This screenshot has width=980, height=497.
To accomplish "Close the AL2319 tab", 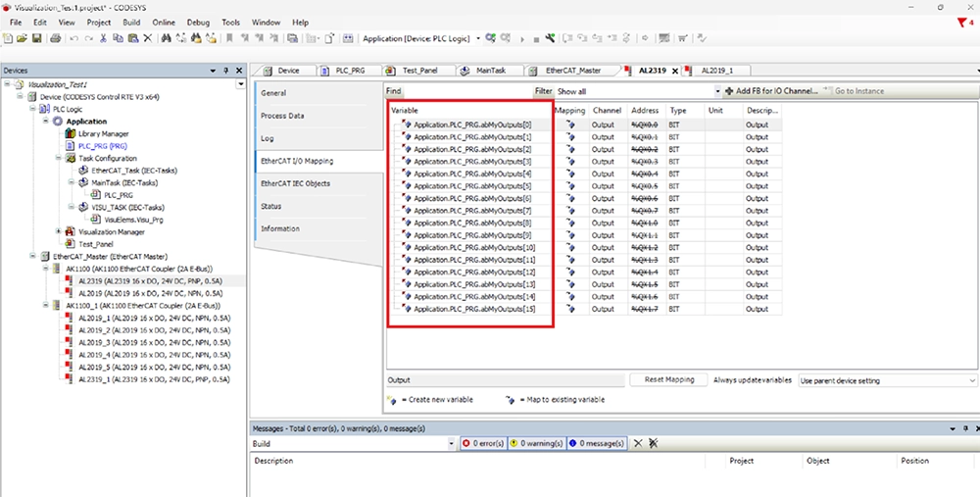I will (x=675, y=72).
